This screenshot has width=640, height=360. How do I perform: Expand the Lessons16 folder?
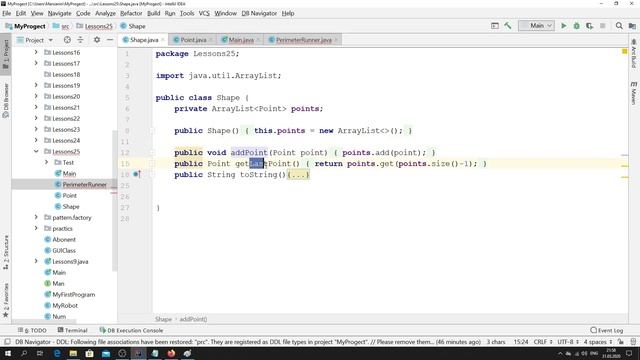[36, 52]
